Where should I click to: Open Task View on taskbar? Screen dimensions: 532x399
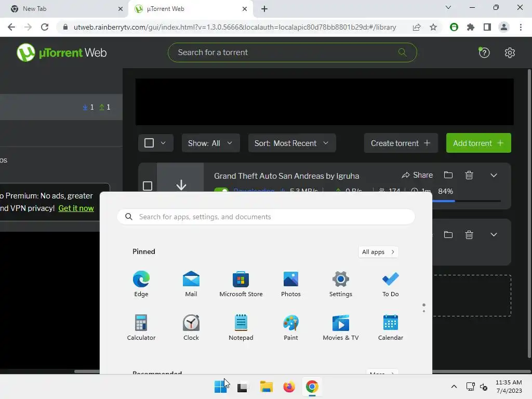242,387
